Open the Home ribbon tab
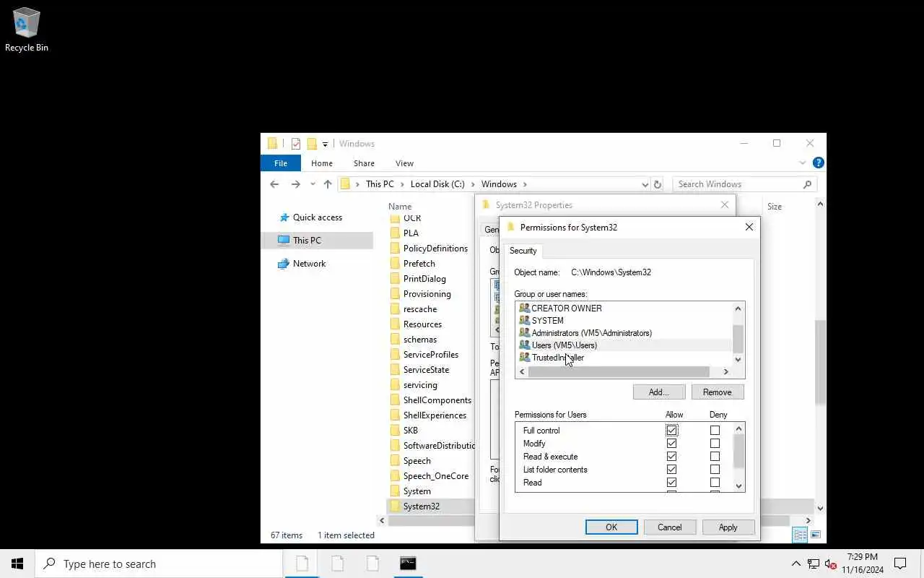The height and width of the screenshot is (578, 924). click(x=322, y=163)
